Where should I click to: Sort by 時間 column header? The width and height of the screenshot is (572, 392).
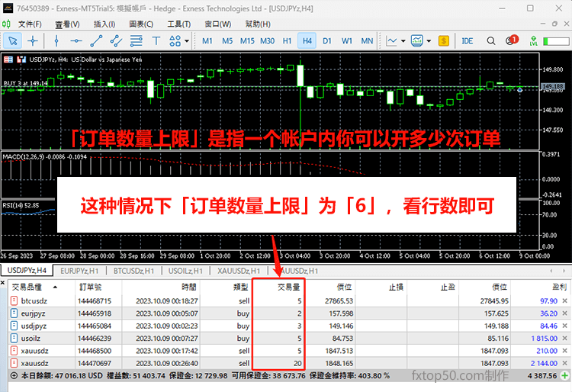161,287
